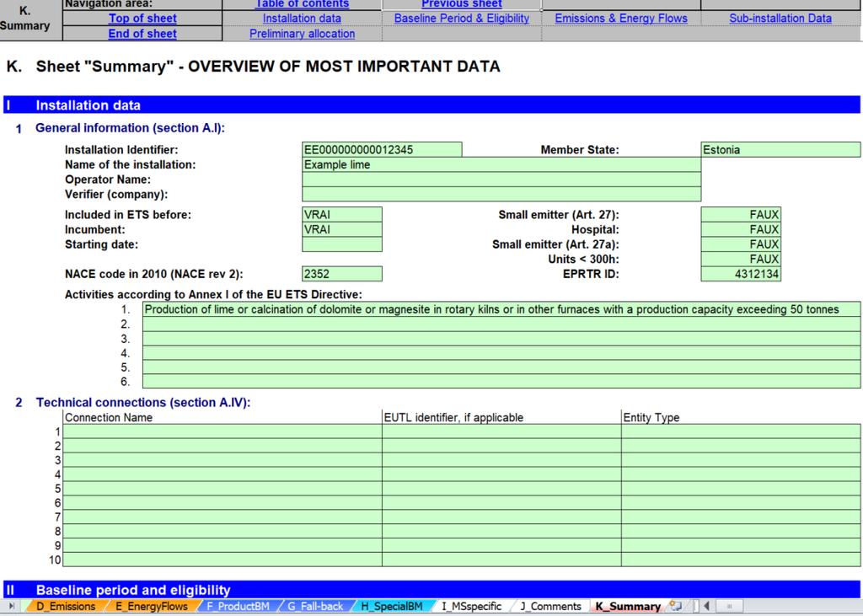Click the Installation data section header

(x=431, y=105)
